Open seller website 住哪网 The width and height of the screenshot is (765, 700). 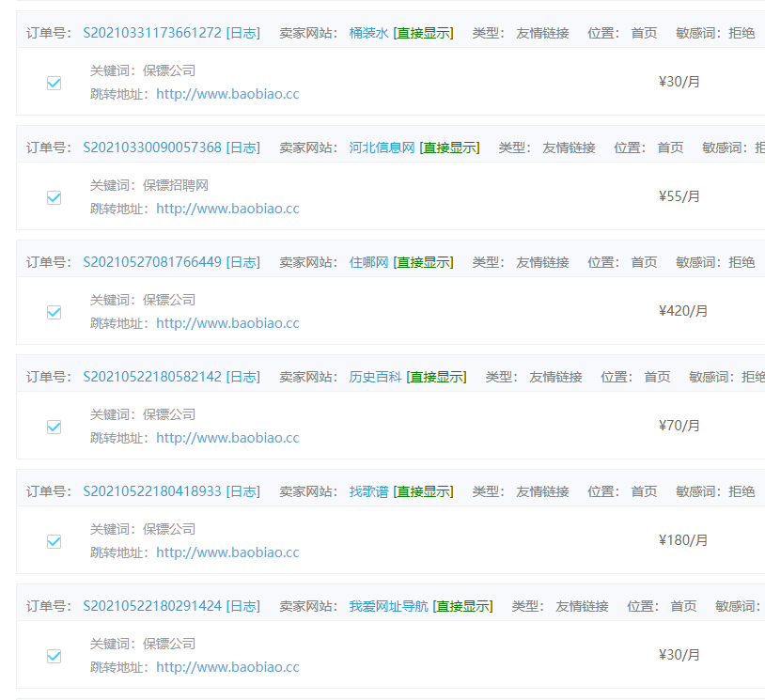click(368, 262)
